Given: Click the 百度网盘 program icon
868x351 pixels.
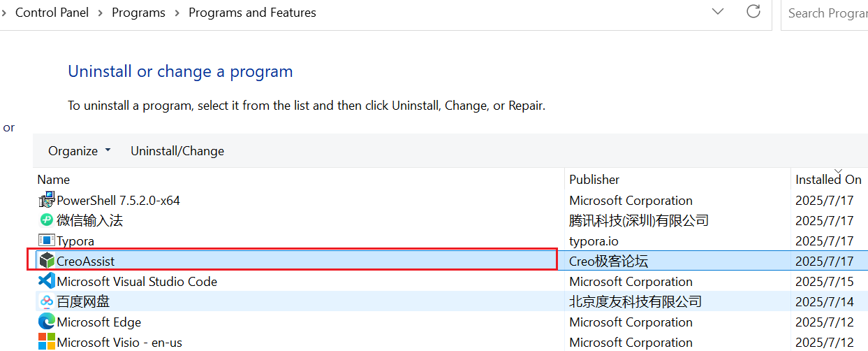Looking at the screenshot, I should (46, 301).
